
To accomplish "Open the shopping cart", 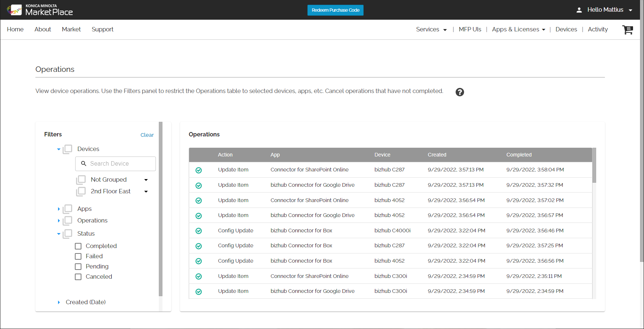I will 628,30.
